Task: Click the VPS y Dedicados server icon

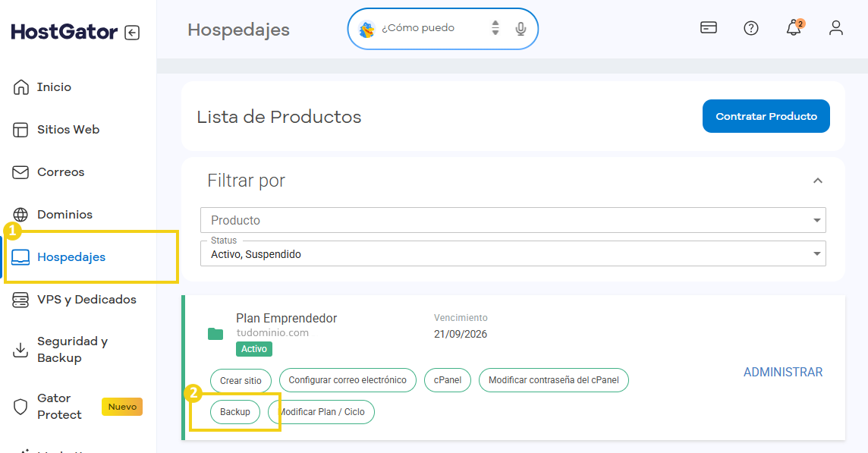Action: coord(20,300)
